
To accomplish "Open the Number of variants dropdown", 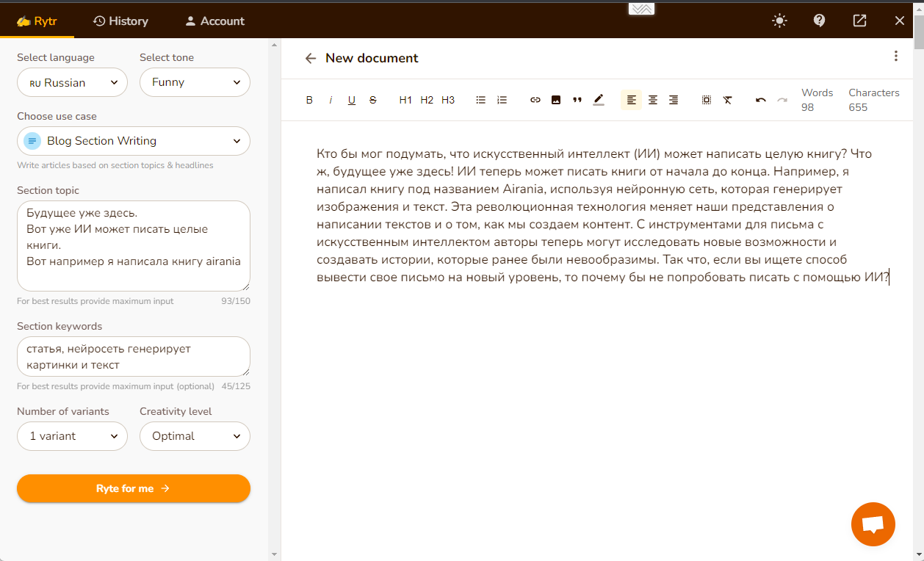I will point(72,436).
